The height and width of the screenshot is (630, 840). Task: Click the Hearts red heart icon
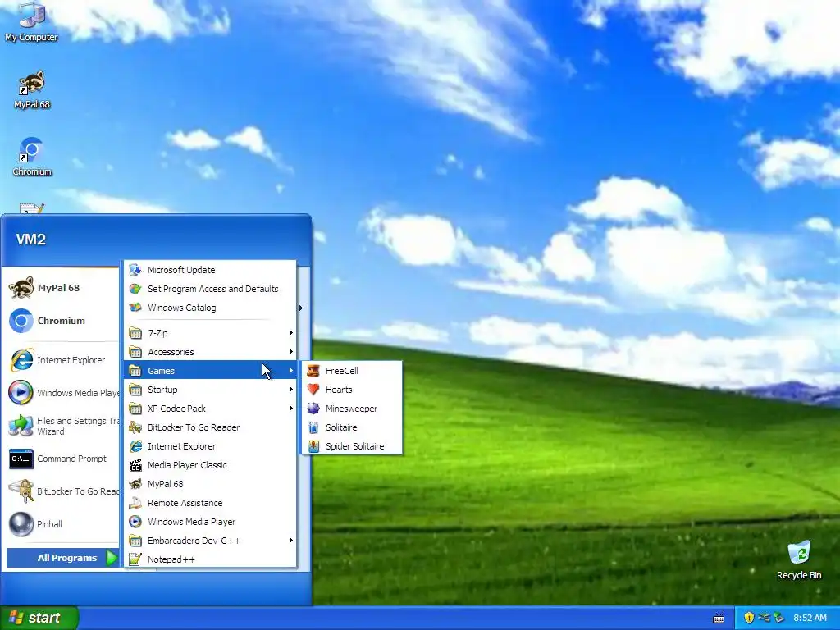click(x=313, y=390)
